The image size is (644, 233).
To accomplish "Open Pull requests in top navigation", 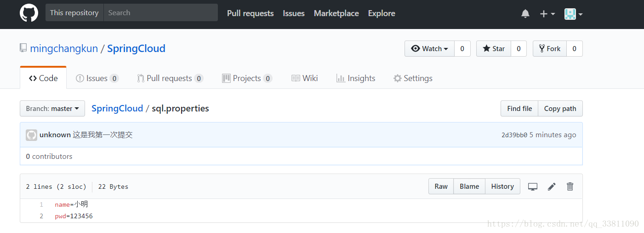I will point(250,13).
